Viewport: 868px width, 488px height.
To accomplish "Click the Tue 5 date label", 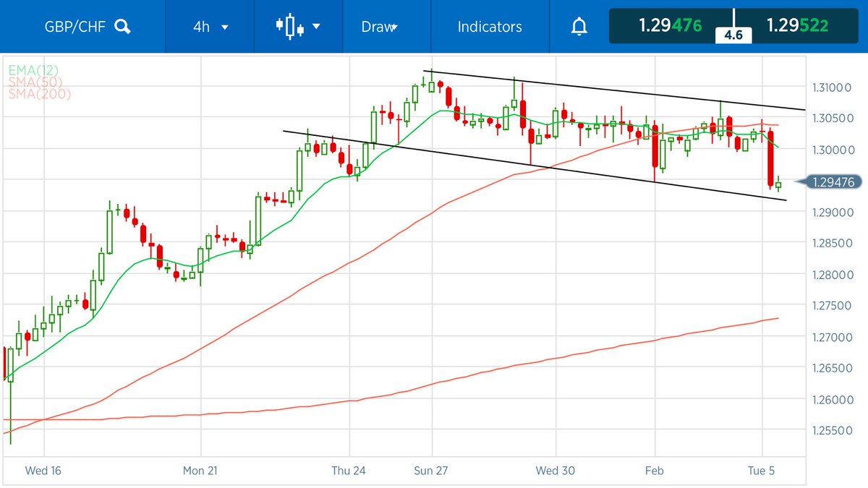I will pos(762,471).
